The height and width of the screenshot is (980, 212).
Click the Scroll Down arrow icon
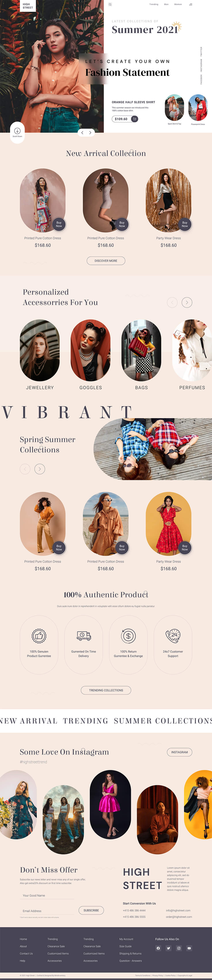tap(17, 130)
